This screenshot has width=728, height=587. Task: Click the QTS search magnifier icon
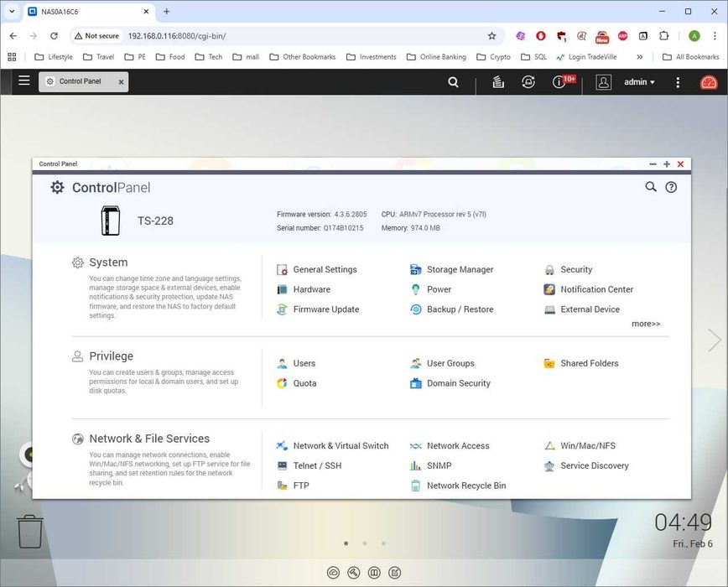453,82
